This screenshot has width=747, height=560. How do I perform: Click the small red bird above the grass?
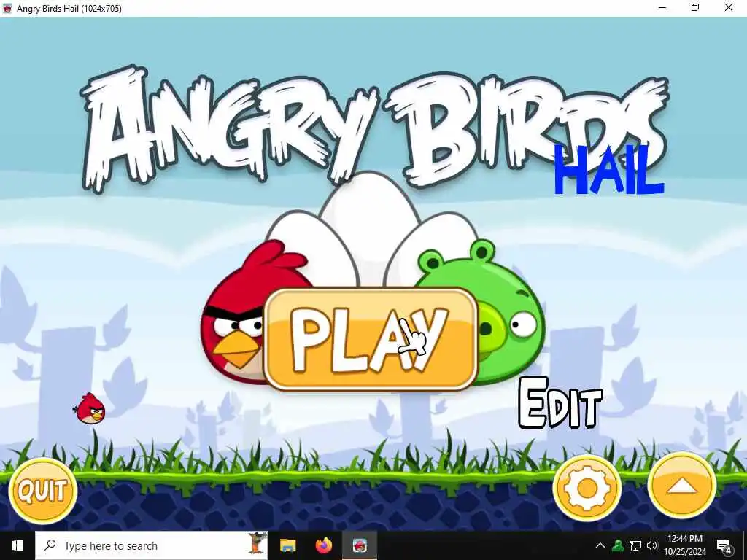tap(90, 408)
